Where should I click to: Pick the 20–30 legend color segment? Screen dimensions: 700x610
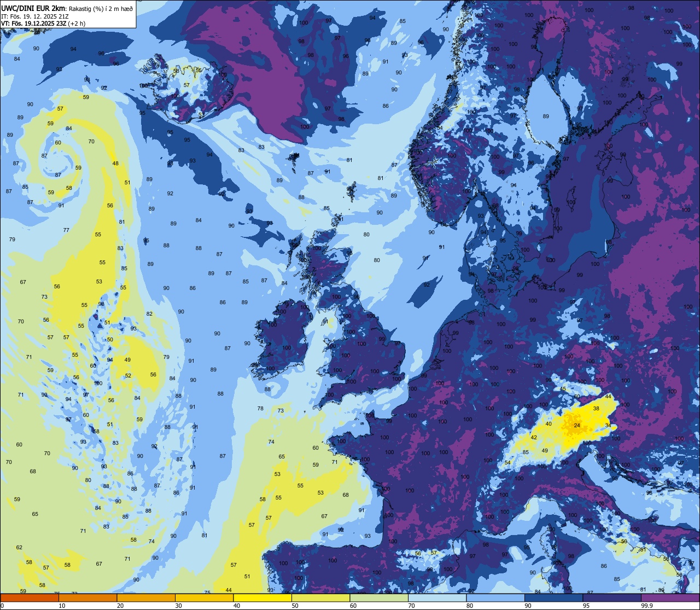[146, 598]
